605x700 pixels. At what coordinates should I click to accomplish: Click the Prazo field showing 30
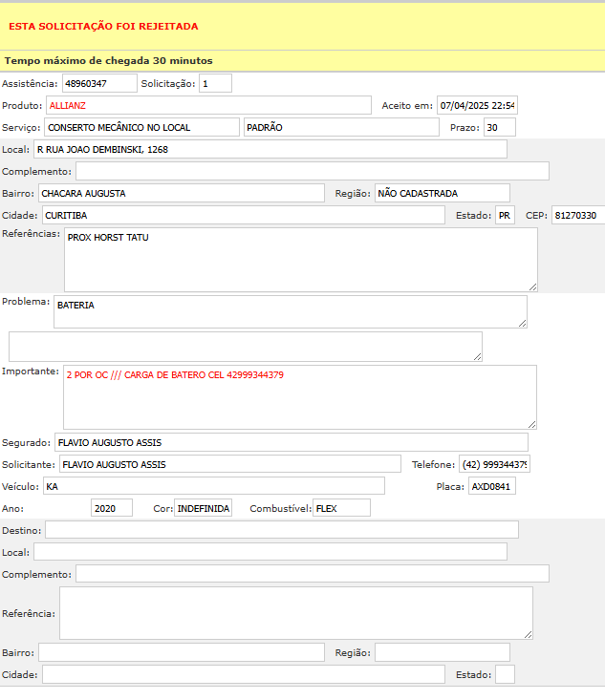click(x=499, y=127)
